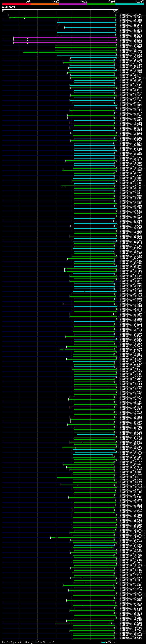Click the Large gaps legend text
Image resolution: width=146 pixels, height=644 pixels.
(x=28, y=642)
